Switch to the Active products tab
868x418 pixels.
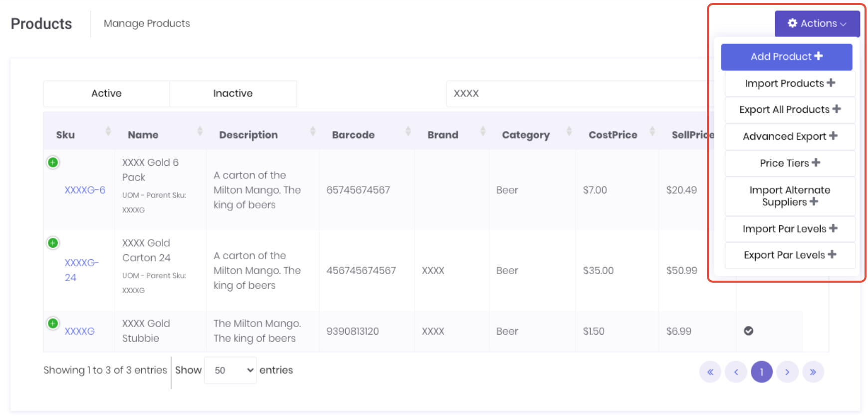[x=106, y=93]
